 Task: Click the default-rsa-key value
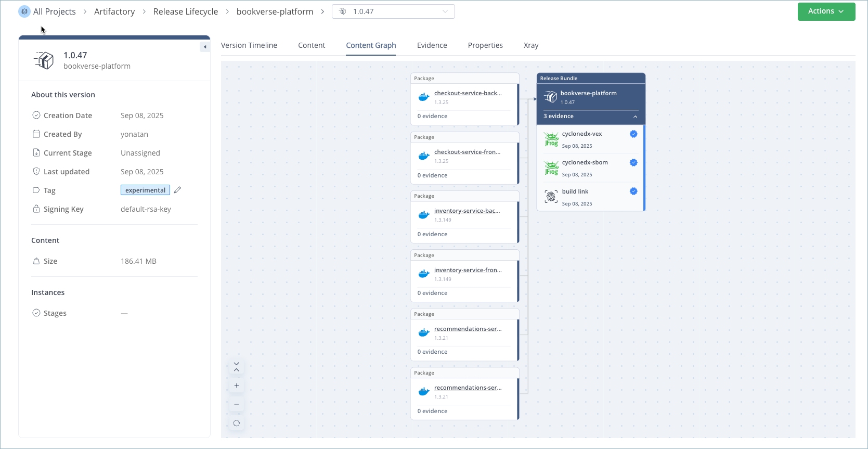(146, 209)
